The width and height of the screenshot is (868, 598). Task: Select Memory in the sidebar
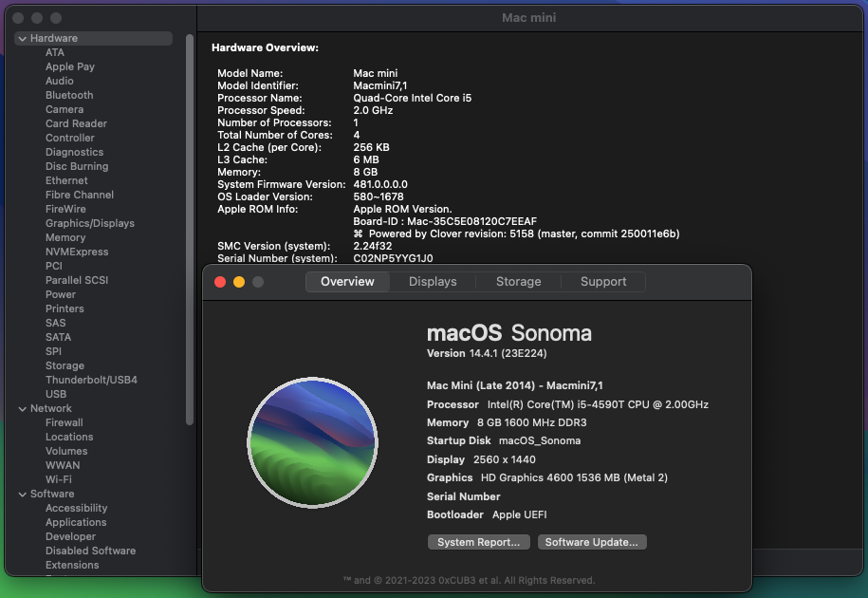click(65, 237)
